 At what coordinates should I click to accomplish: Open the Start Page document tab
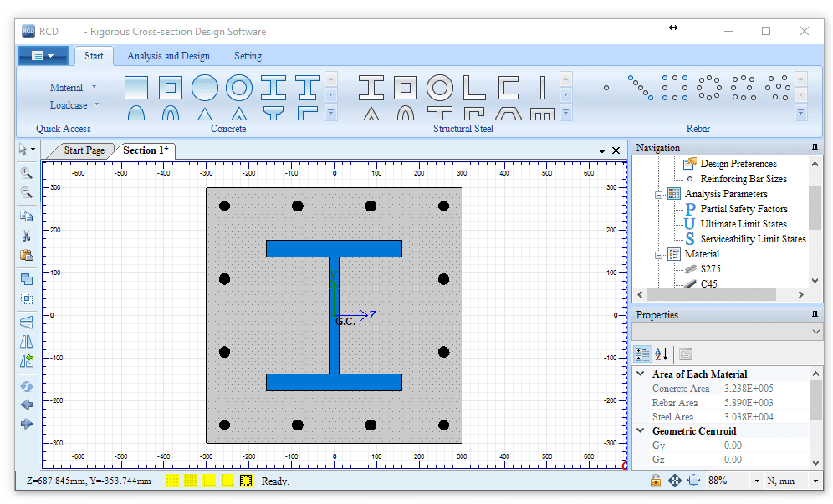tap(84, 150)
